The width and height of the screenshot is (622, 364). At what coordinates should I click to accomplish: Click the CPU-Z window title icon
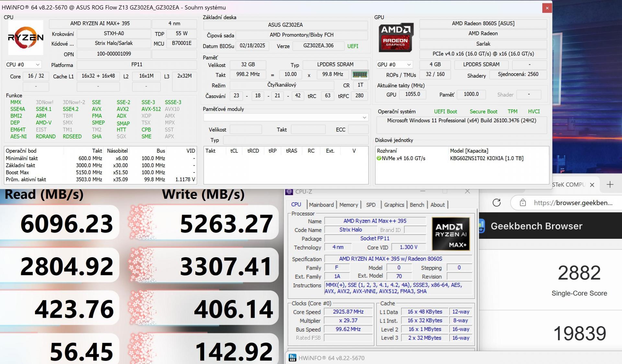[289, 192]
